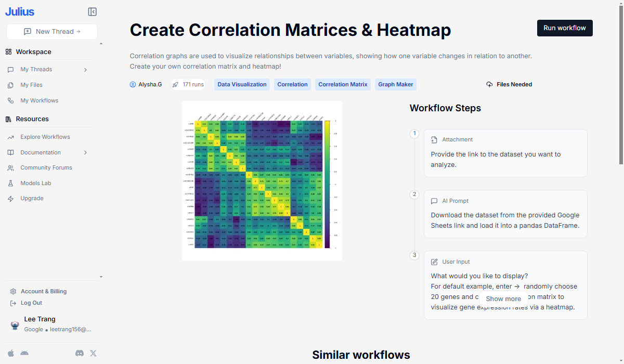Open the X social icon
The image size is (624, 364).
(x=93, y=353)
